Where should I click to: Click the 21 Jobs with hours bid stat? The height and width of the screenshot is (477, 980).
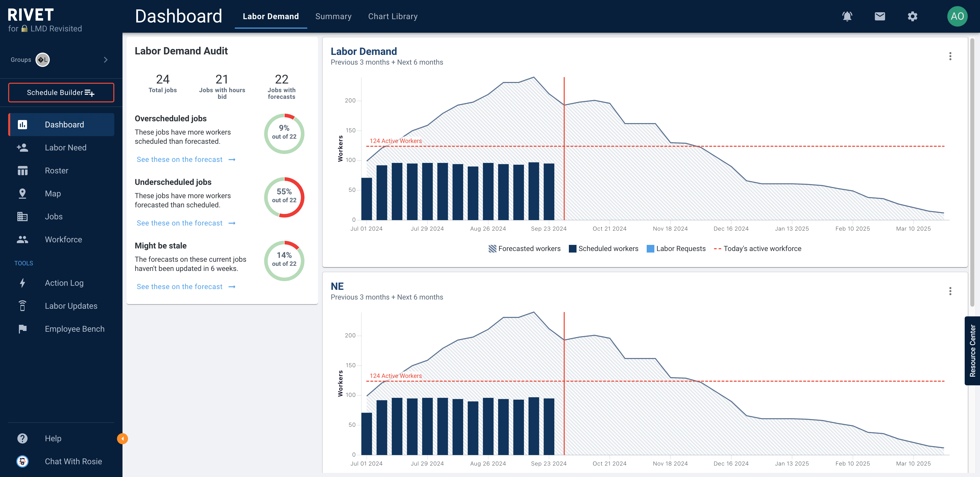(x=222, y=86)
